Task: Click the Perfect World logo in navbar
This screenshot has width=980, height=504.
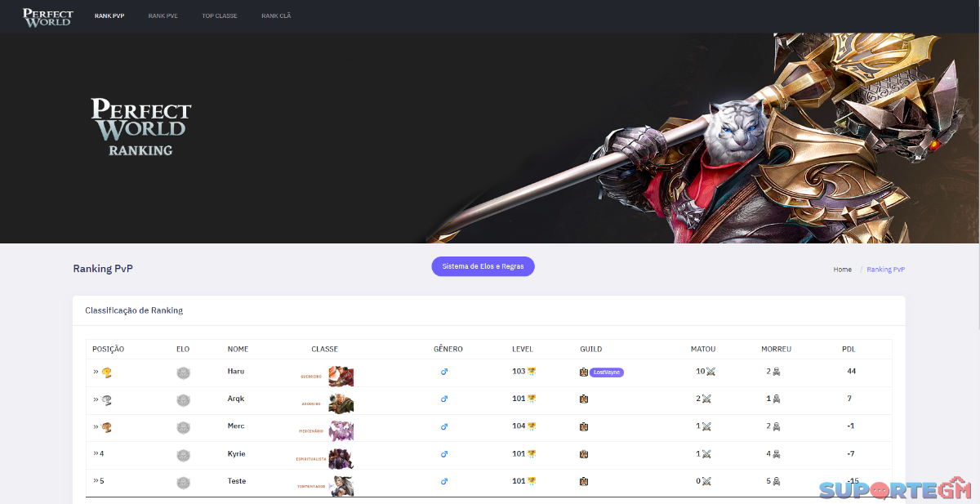Action: (47, 16)
